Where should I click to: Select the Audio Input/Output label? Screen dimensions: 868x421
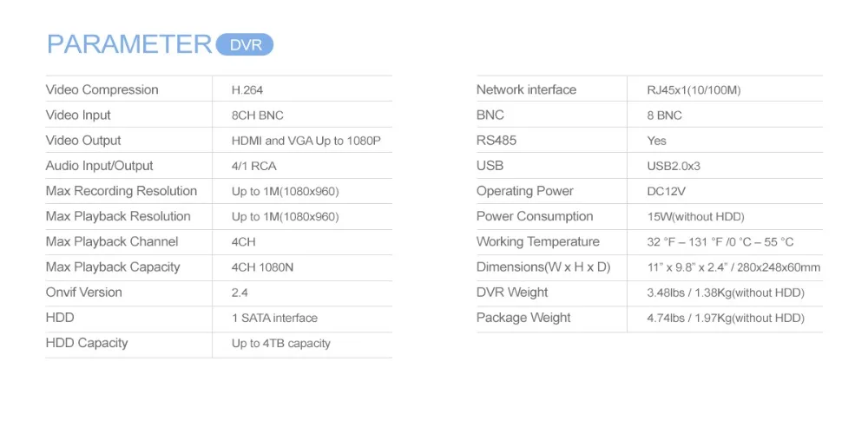100,166
